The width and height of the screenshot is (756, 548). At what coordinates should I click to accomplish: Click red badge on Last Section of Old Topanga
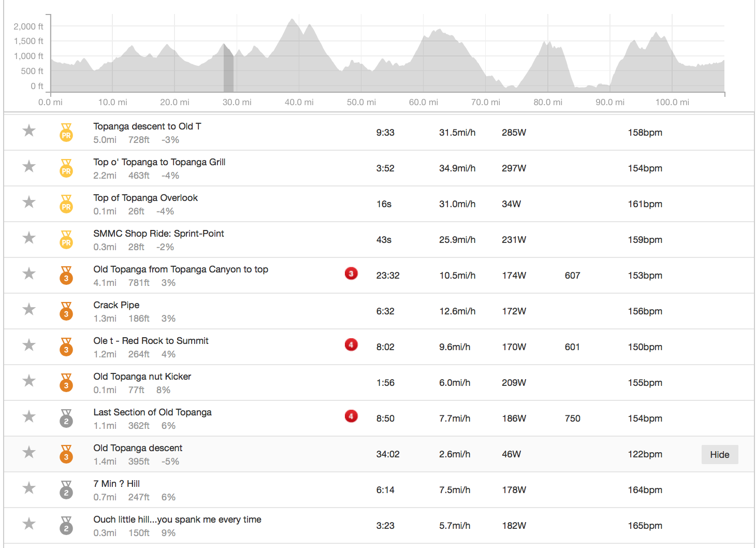[x=351, y=416]
